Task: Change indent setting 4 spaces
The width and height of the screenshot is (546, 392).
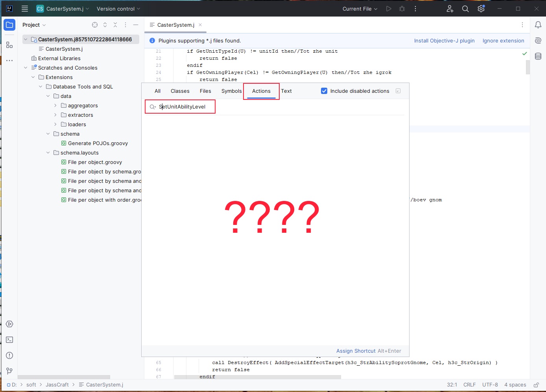Action: [x=515, y=385]
